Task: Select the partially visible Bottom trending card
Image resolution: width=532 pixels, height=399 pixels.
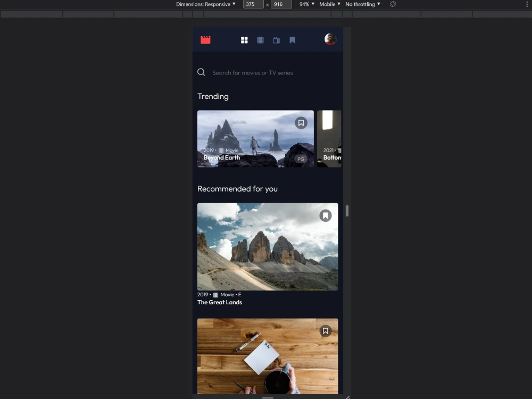Action: click(330, 138)
